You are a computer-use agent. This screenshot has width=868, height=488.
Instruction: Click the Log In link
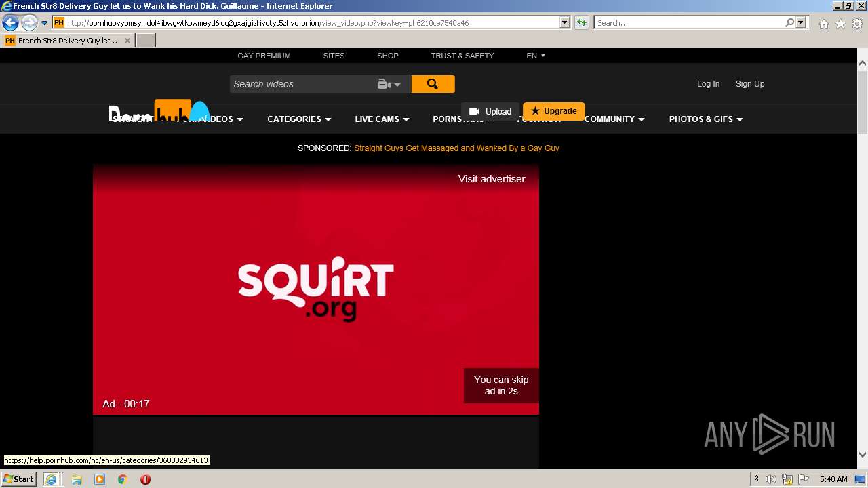pos(708,84)
